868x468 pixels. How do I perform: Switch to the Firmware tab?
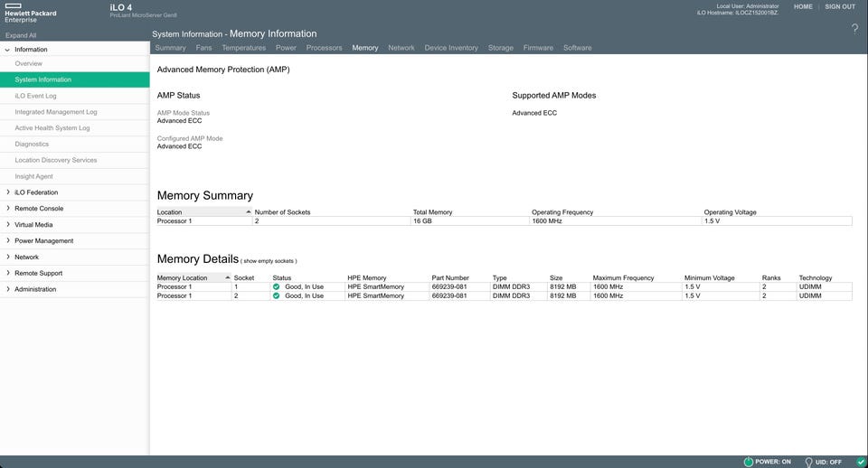click(x=538, y=48)
